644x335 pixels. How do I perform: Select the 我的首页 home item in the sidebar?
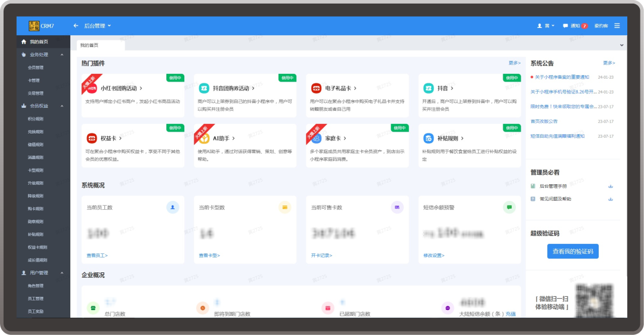tap(43, 42)
